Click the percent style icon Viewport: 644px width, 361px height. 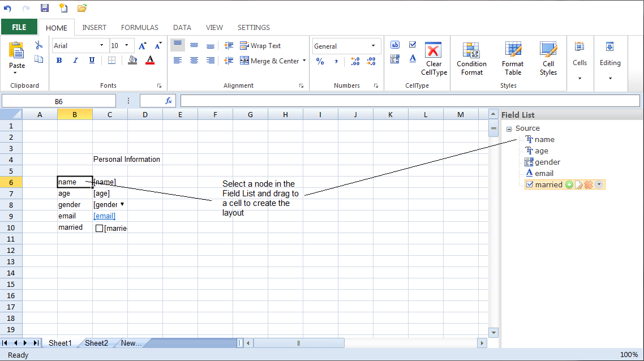point(320,61)
